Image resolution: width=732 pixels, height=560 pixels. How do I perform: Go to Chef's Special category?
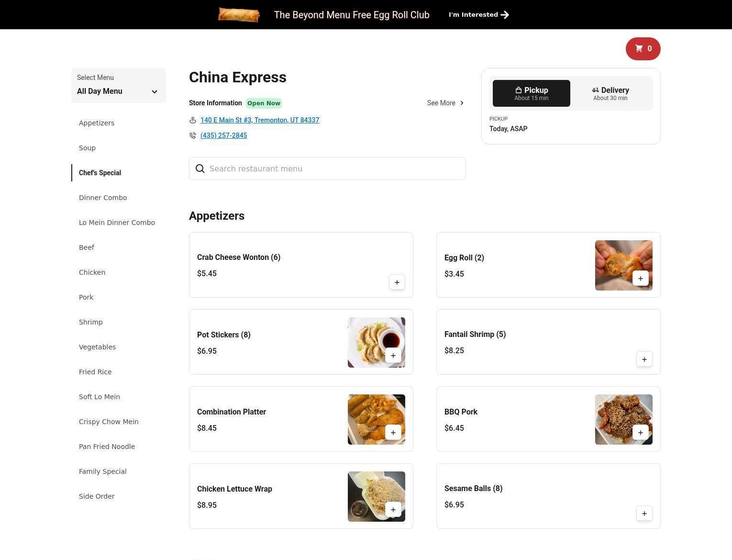coord(100,173)
